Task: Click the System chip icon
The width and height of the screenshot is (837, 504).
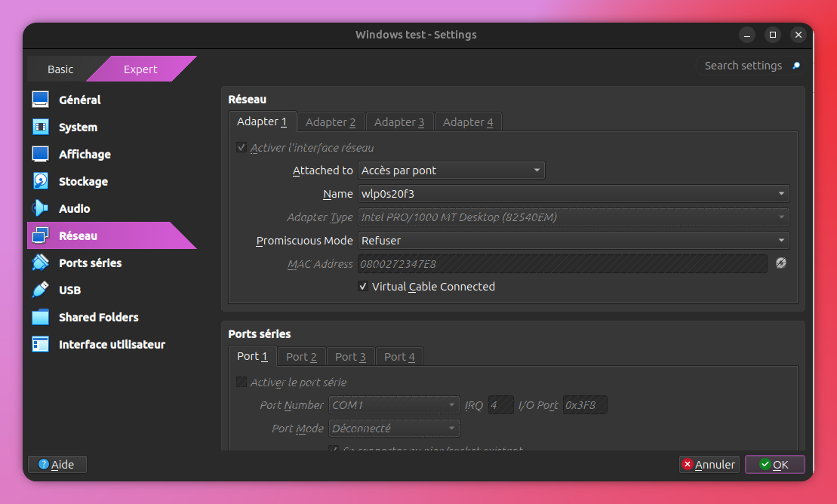Action: tap(40, 127)
